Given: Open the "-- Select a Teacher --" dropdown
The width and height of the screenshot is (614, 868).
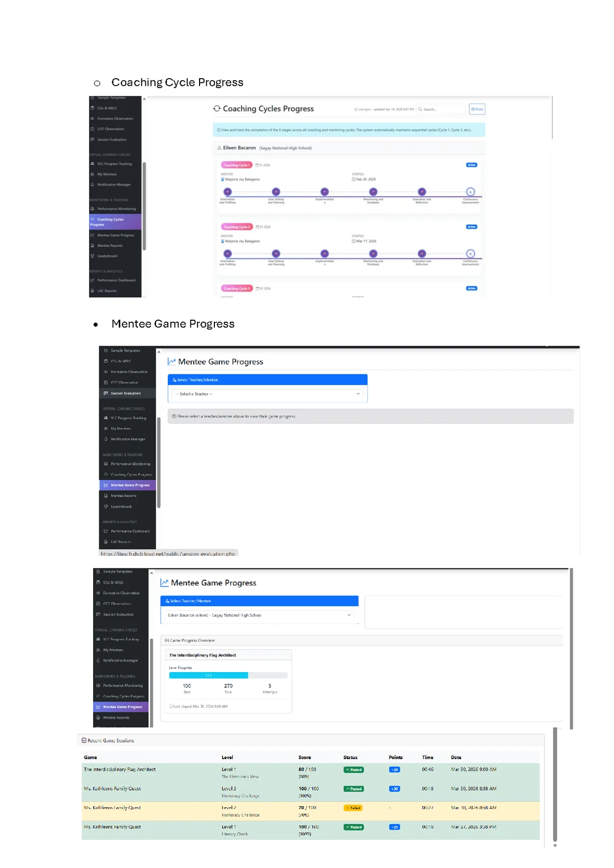Looking at the screenshot, I should click(268, 394).
